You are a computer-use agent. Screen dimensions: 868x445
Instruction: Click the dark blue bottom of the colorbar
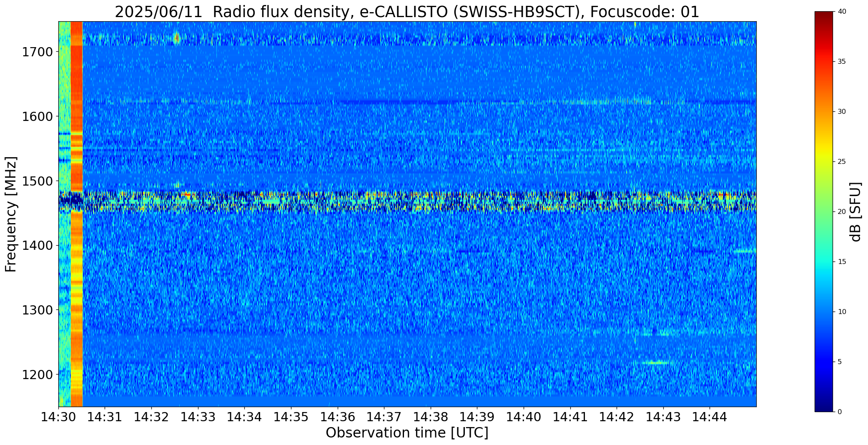click(x=825, y=407)
